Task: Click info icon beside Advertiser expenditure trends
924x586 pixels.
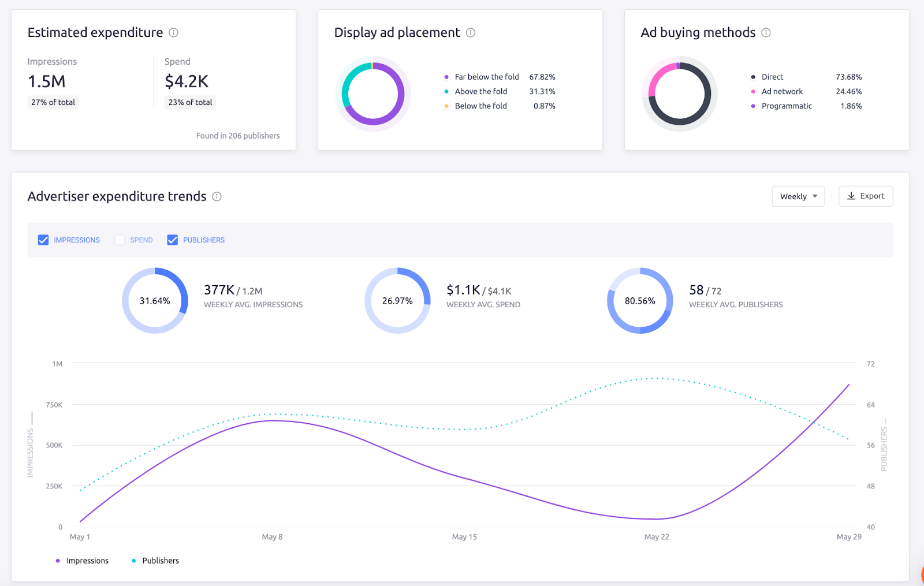Action: tap(217, 196)
